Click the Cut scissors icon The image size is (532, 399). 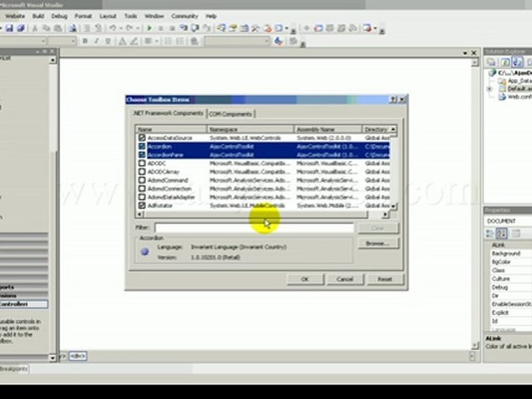(34, 28)
